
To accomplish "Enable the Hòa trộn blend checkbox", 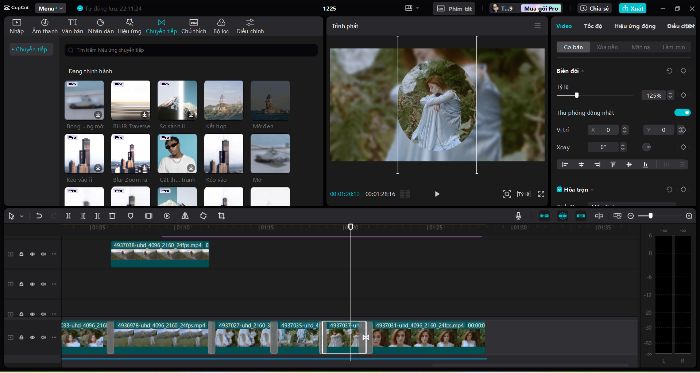I will tap(559, 190).
